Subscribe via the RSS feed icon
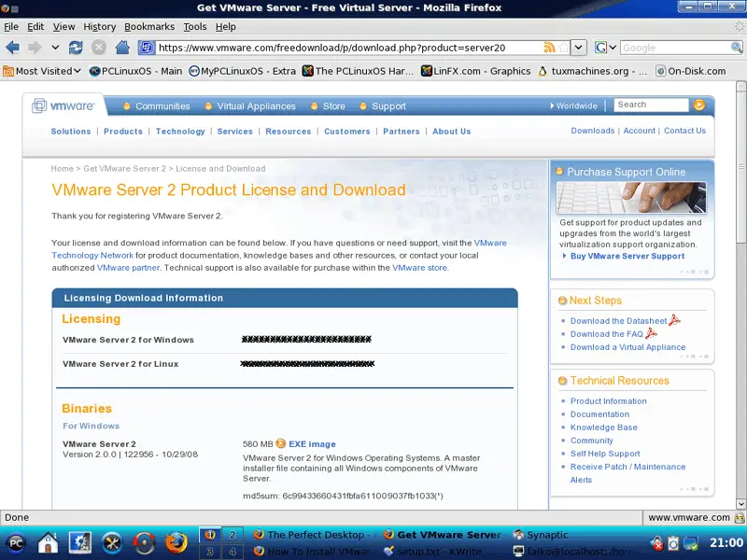 point(549,48)
